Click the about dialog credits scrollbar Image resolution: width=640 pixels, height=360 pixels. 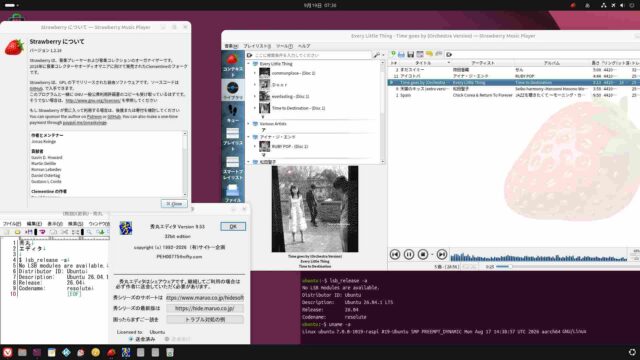(x=185, y=164)
